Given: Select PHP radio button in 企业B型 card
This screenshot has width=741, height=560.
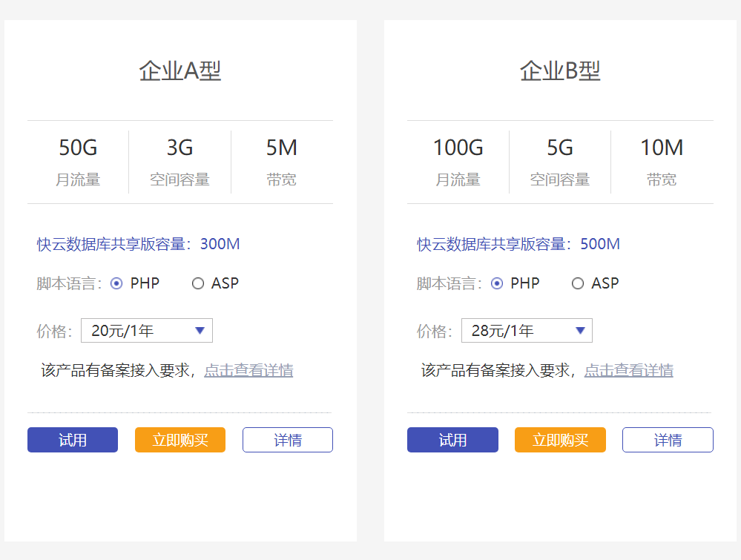Looking at the screenshot, I should pos(497,283).
